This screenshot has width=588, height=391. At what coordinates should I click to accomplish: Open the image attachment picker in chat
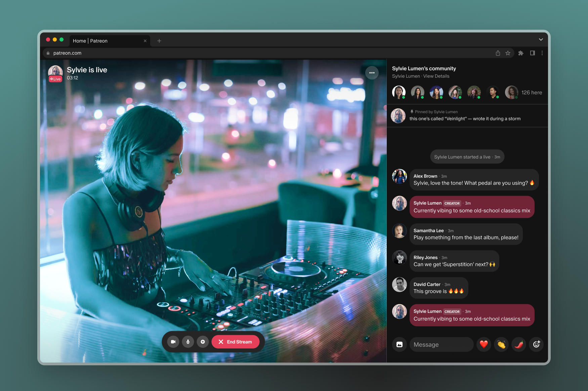[399, 344]
